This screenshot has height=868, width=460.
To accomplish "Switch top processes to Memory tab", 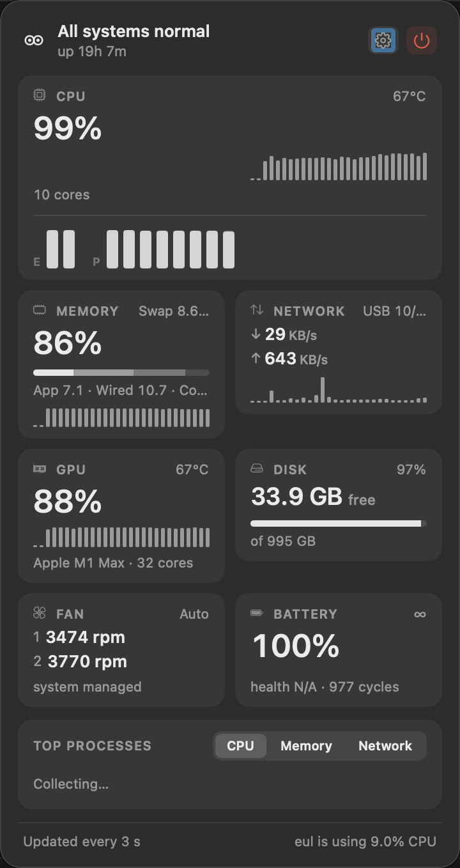I will 306,746.
